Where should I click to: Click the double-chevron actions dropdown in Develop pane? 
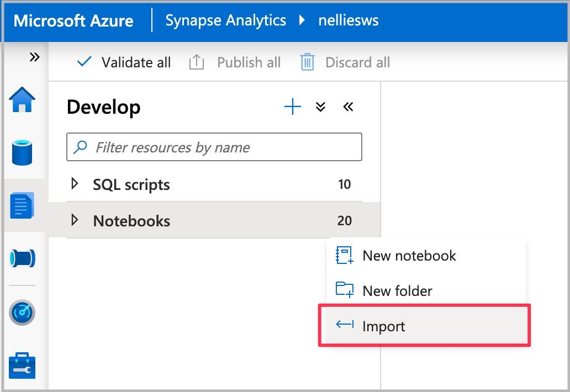320,107
